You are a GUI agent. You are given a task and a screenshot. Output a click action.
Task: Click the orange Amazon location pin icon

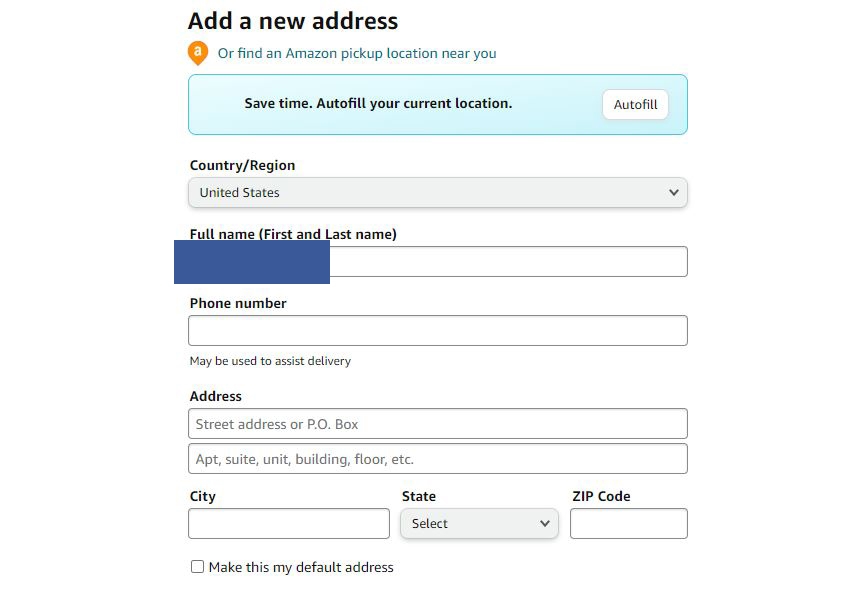click(197, 53)
